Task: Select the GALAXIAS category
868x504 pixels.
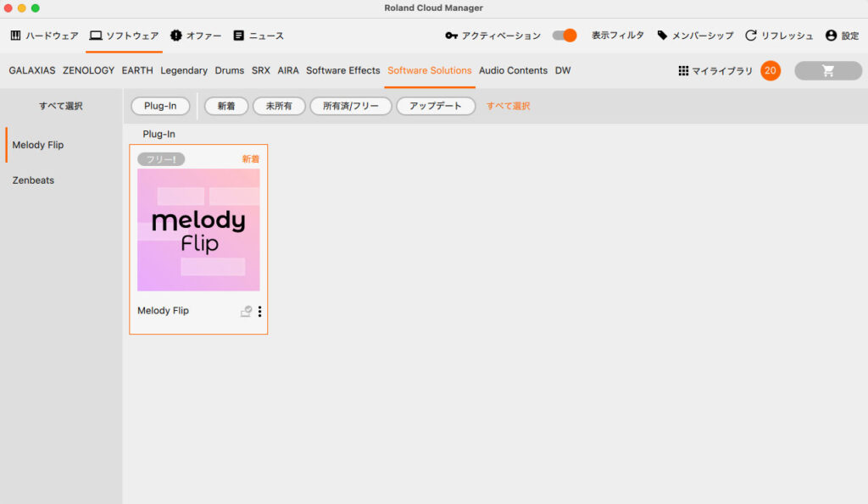Action: (32, 71)
